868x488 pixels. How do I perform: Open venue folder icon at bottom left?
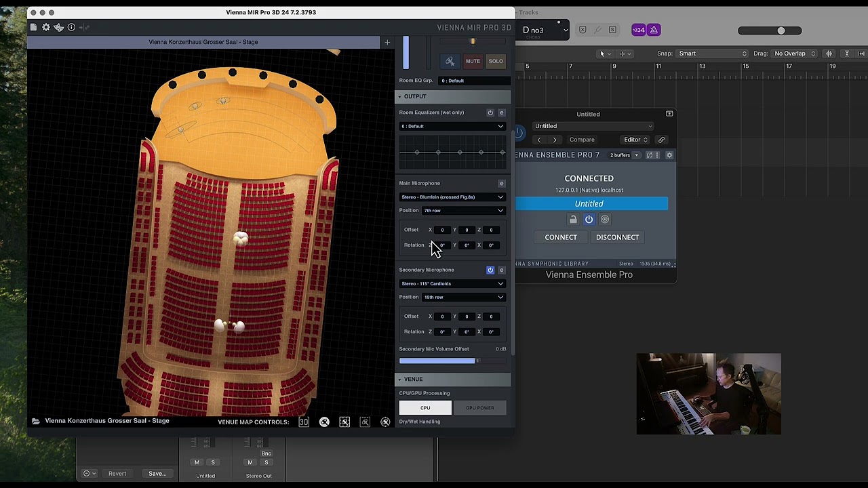point(35,421)
